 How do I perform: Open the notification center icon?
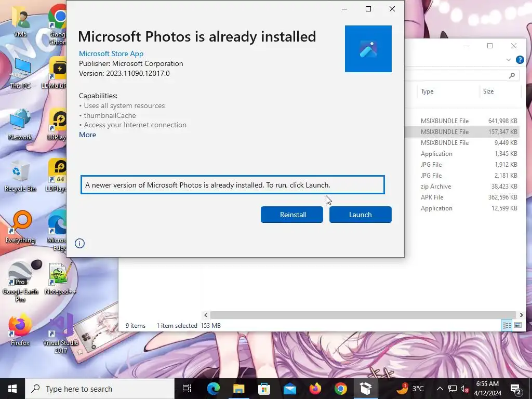(x=516, y=389)
